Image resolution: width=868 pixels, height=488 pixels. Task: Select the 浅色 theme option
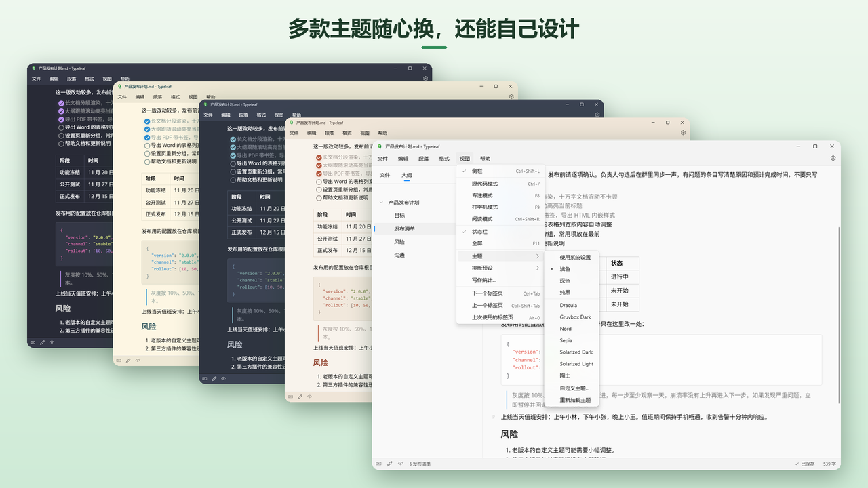(x=572, y=269)
